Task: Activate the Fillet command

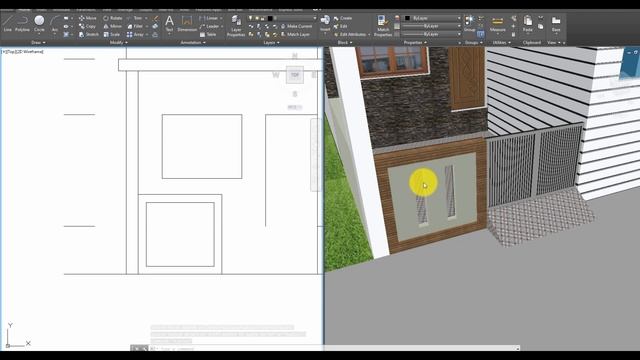Action: tap(135, 26)
